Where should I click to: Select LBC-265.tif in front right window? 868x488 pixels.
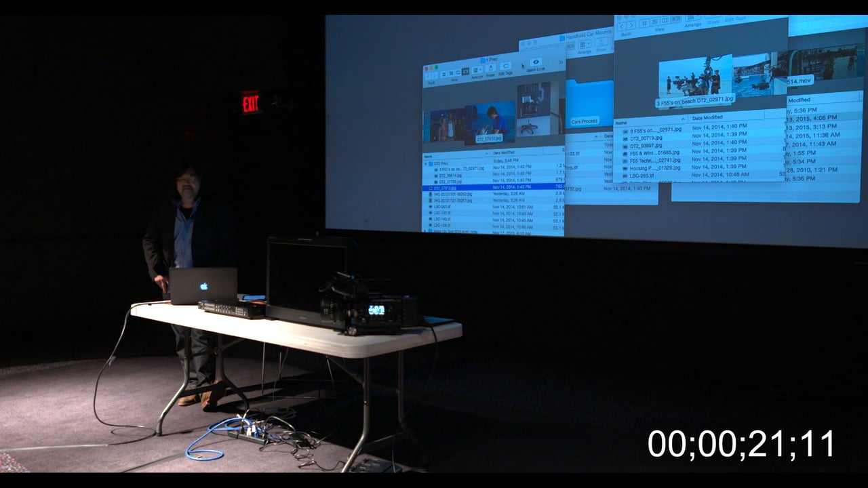642,176
